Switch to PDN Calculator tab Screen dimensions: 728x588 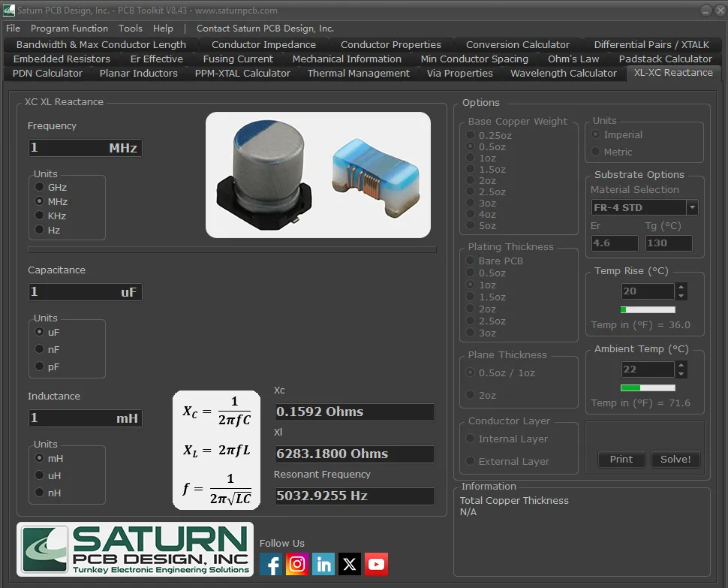[47, 73]
